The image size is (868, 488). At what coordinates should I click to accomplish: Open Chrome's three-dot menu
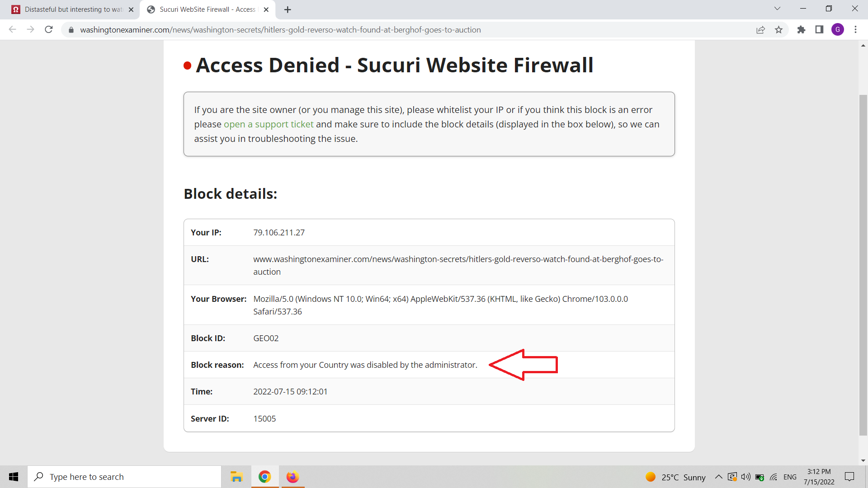pyautogui.click(x=855, y=30)
